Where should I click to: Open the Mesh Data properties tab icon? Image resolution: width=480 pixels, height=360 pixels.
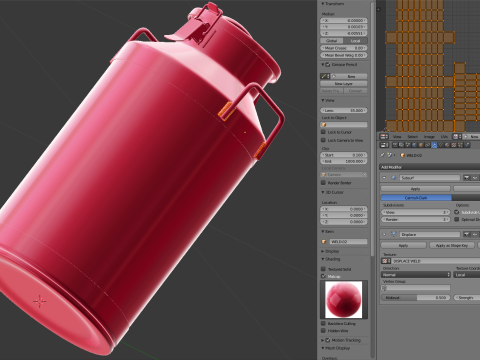(x=441, y=145)
